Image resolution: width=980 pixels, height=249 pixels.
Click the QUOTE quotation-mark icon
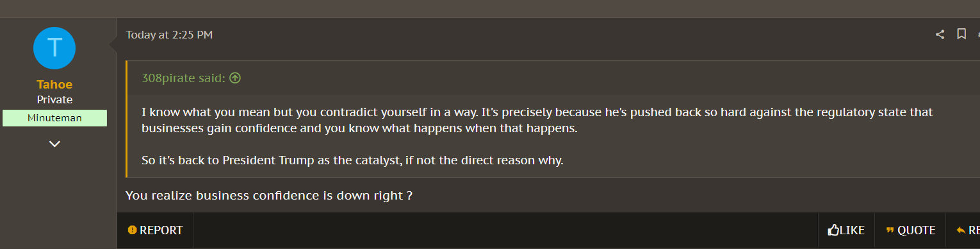pos(890,230)
